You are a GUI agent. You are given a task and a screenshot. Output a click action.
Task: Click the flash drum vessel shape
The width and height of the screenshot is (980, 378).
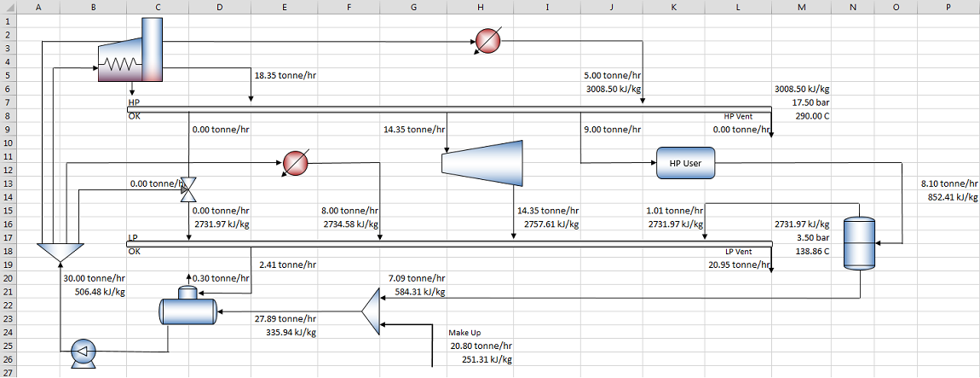tap(859, 243)
